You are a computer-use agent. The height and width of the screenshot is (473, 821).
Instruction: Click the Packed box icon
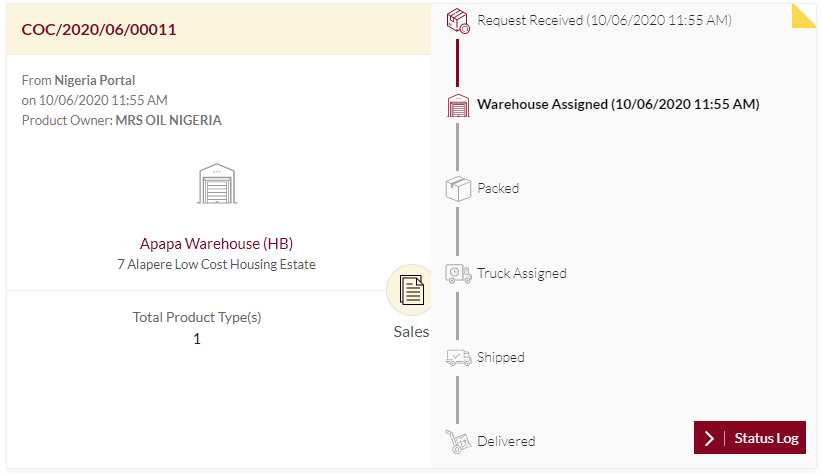pos(458,189)
